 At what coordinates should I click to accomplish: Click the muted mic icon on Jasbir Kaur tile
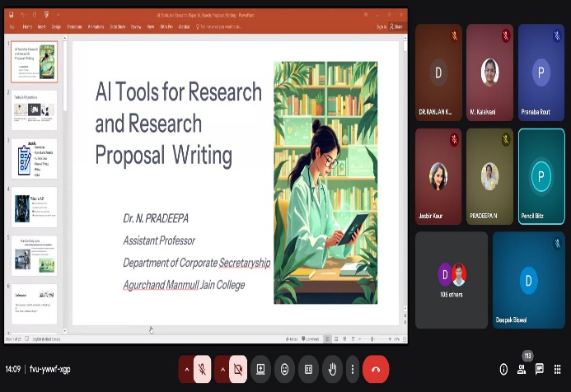[454, 139]
